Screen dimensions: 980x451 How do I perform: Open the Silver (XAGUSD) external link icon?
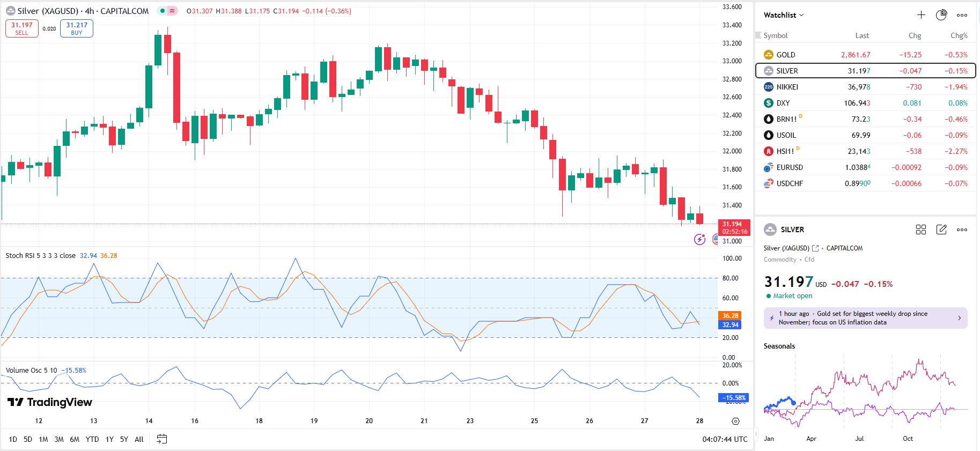815,248
